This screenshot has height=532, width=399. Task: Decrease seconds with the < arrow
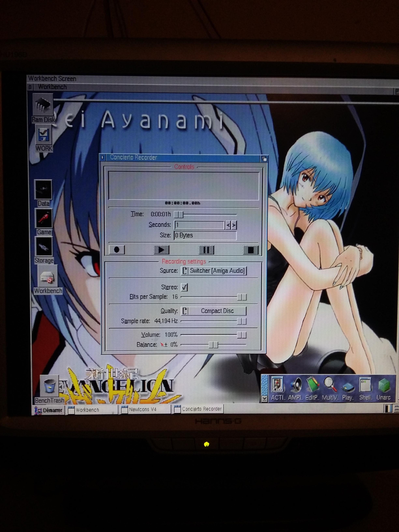[x=228, y=225]
